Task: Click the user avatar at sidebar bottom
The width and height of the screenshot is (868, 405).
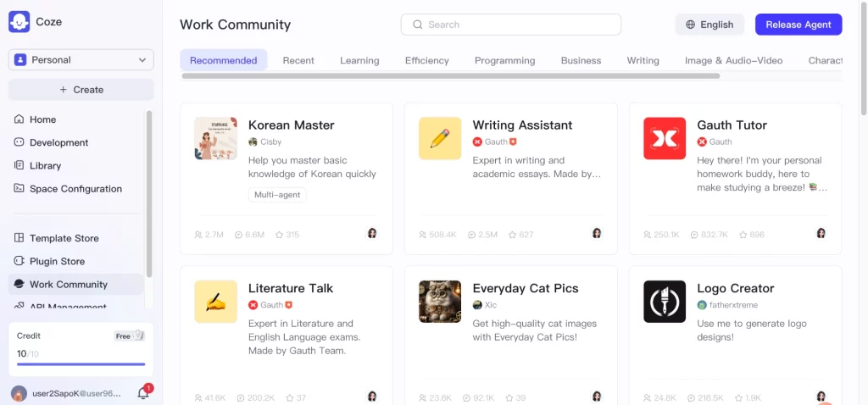Action: (x=19, y=393)
